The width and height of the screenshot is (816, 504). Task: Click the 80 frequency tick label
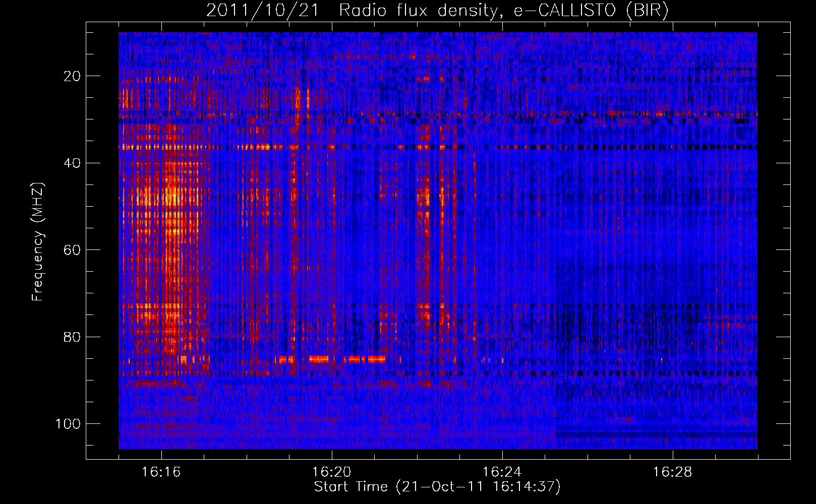tap(72, 337)
